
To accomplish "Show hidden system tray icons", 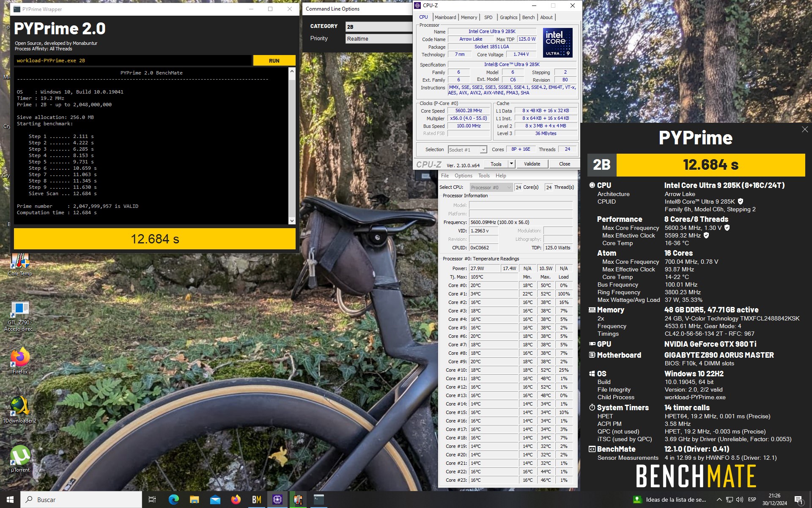I will point(719,500).
